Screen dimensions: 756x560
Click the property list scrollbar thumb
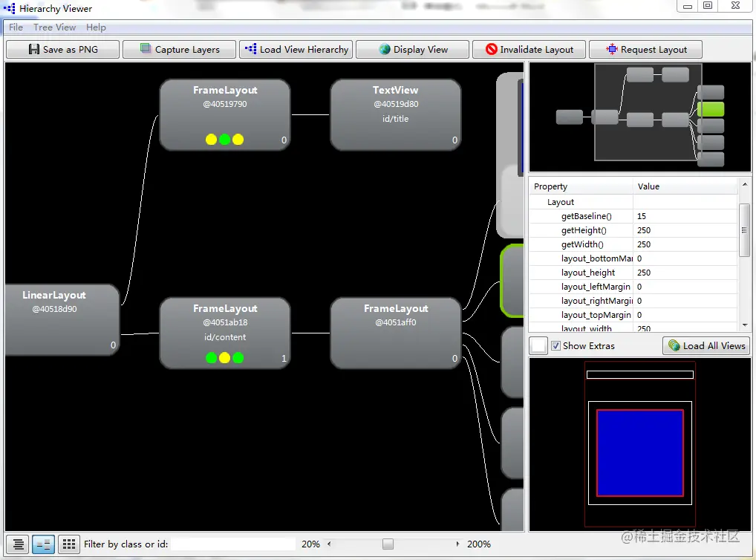click(744, 229)
